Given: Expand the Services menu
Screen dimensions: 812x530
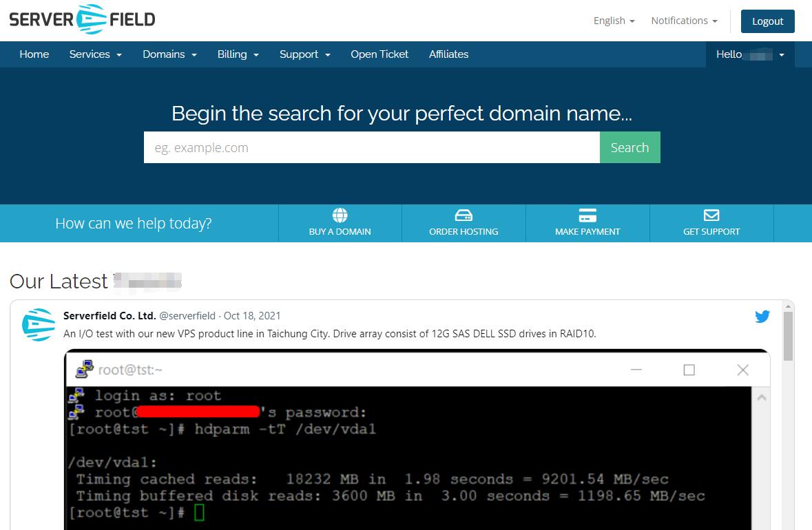Looking at the screenshot, I should 95,54.
